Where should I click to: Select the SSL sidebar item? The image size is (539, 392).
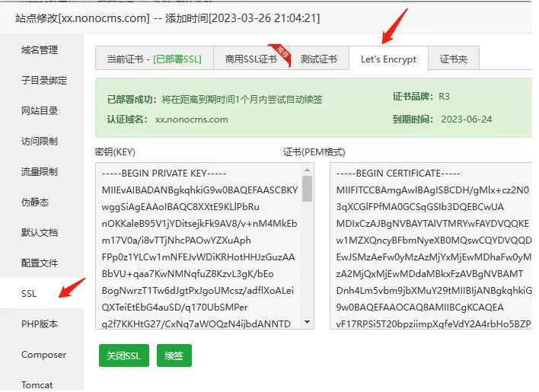click(29, 294)
